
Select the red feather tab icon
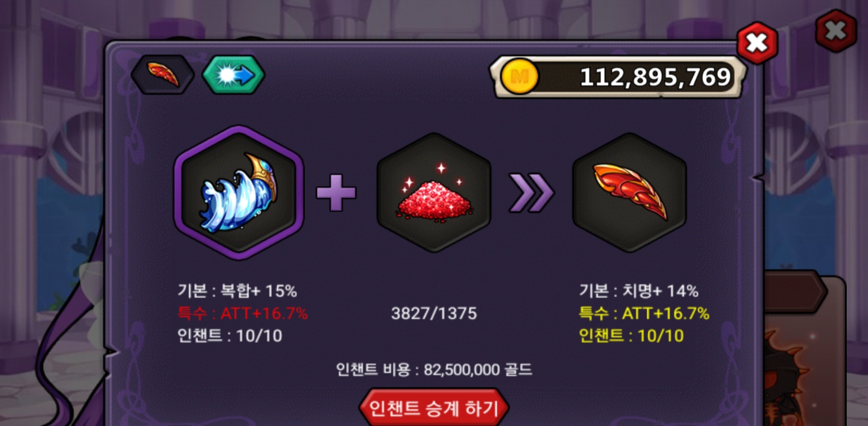click(x=162, y=75)
